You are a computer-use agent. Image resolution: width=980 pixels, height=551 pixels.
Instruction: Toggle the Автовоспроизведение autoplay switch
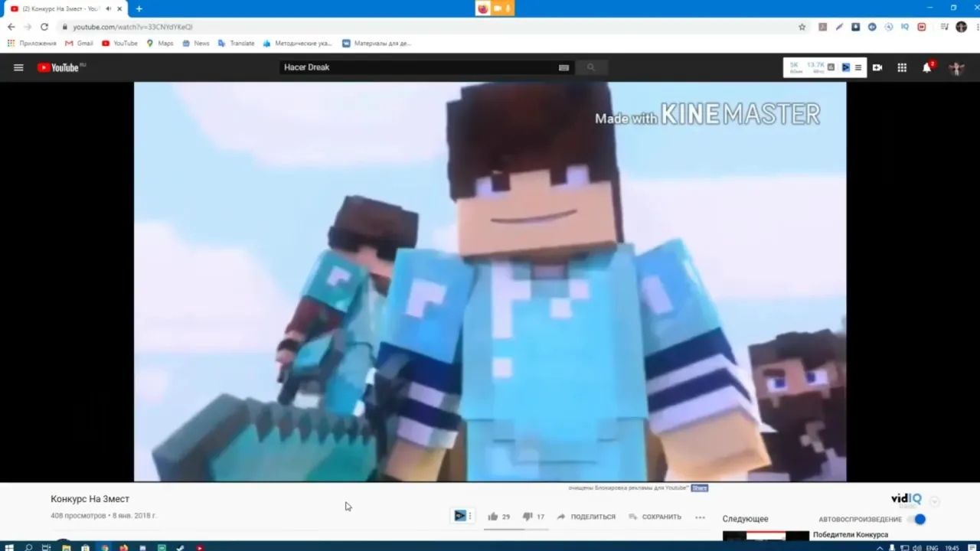[x=917, y=519]
